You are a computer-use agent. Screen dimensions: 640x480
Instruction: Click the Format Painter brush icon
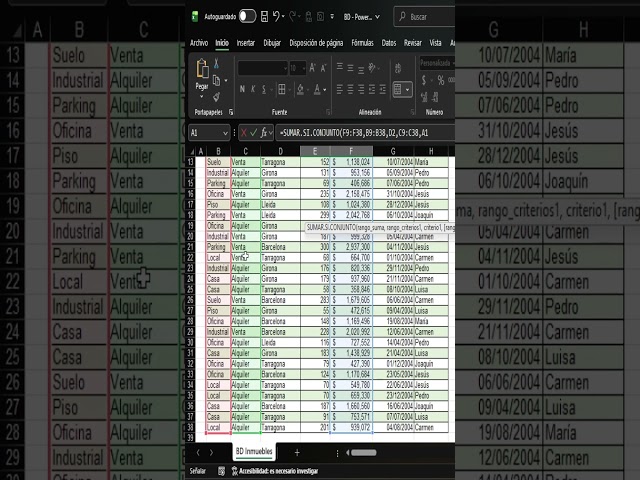(216, 97)
